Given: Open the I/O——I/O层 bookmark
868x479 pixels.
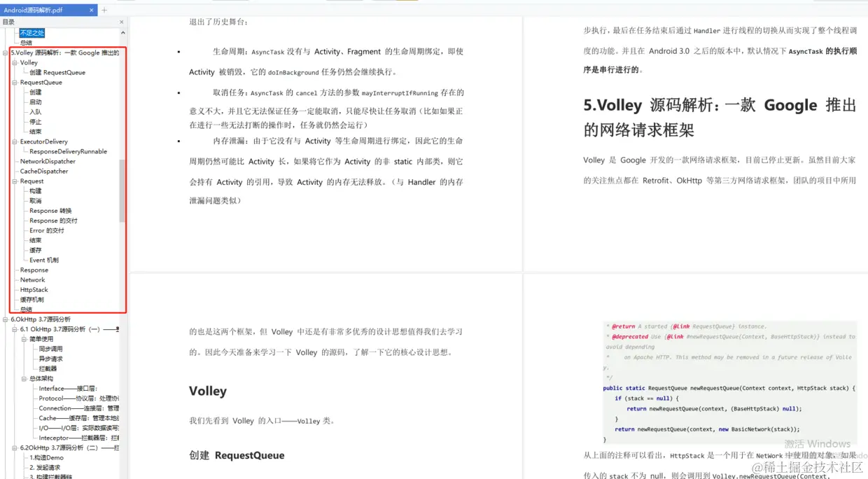Looking at the screenshot, I should (x=78, y=428).
